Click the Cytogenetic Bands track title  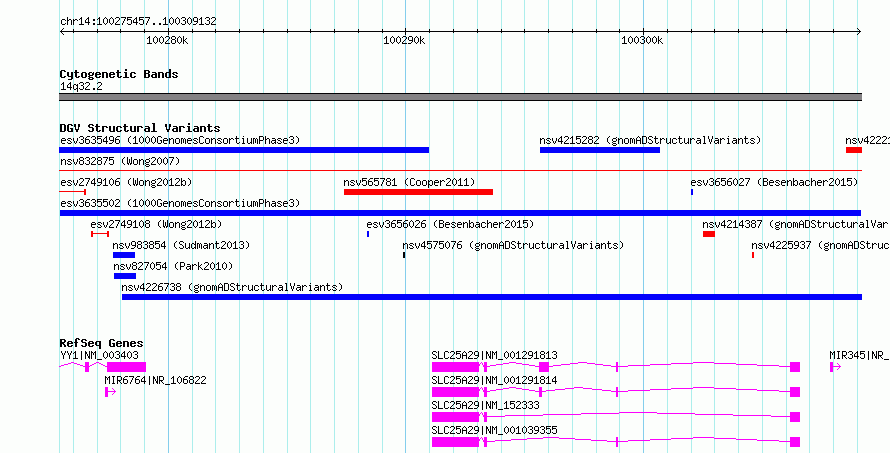coord(119,74)
